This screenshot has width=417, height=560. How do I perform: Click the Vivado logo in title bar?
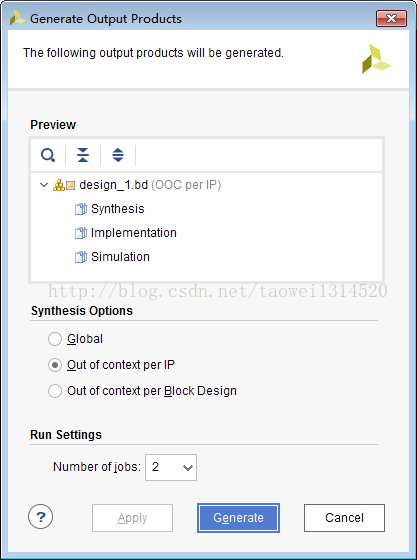tap(17, 18)
